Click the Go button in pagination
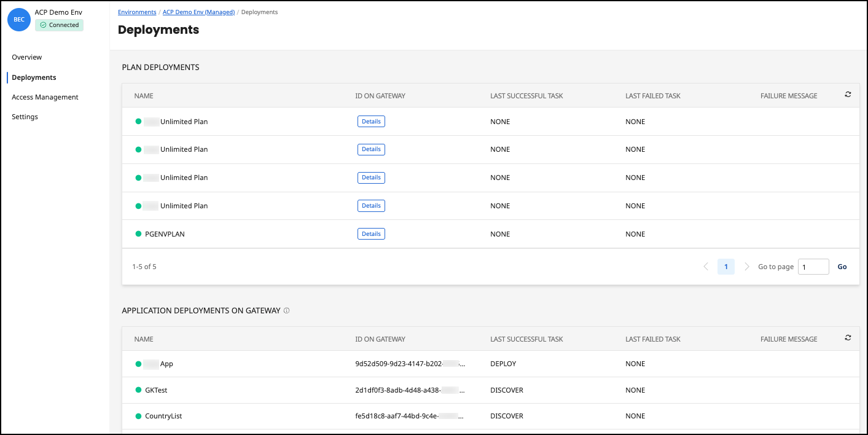868x435 pixels. tap(842, 266)
